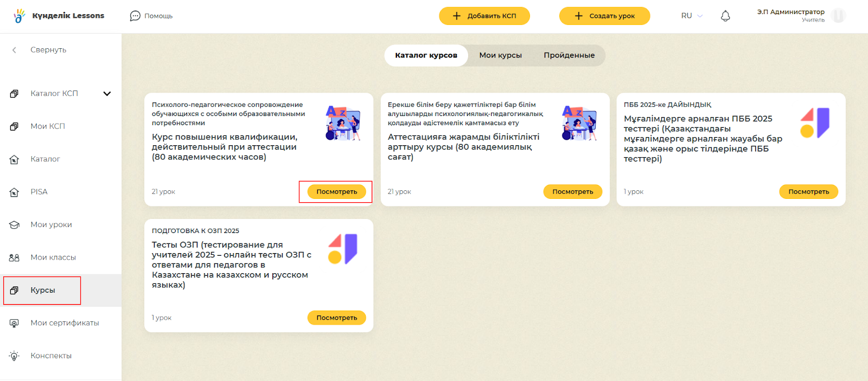Image resolution: width=868 pixels, height=381 pixels.
Task: Click the notification bell icon
Action: tap(725, 16)
